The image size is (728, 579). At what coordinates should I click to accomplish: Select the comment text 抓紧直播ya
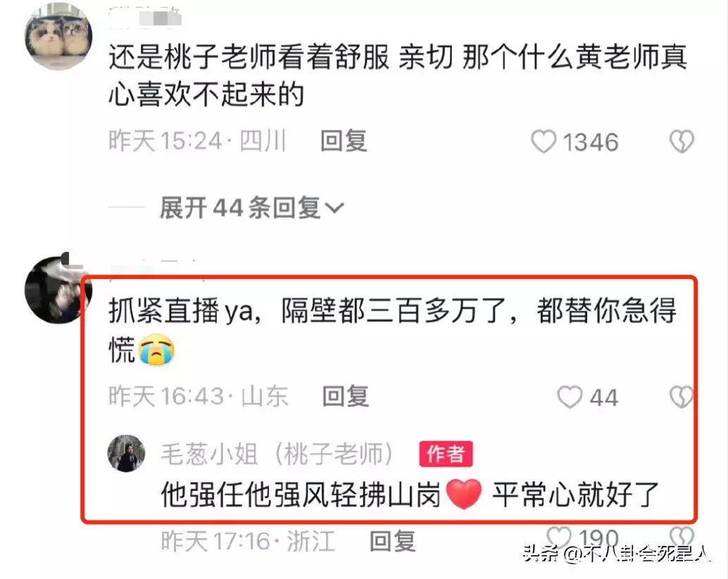[x=182, y=311]
